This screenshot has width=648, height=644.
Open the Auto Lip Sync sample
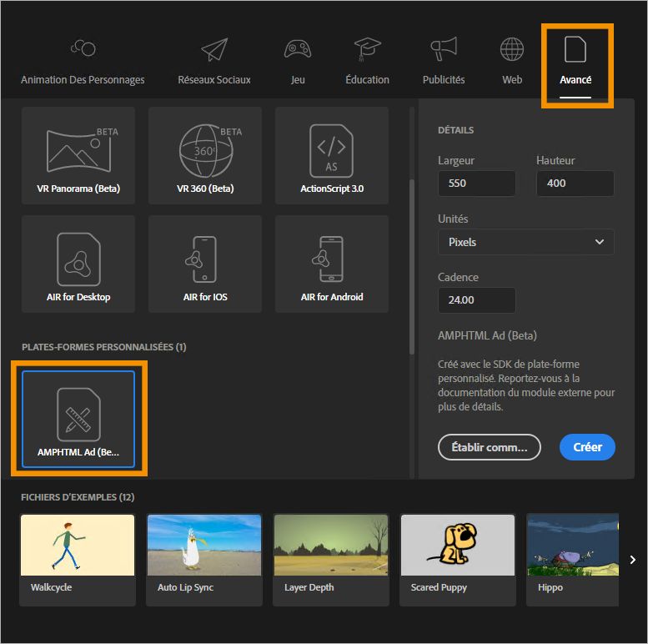[x=204, y=560]
